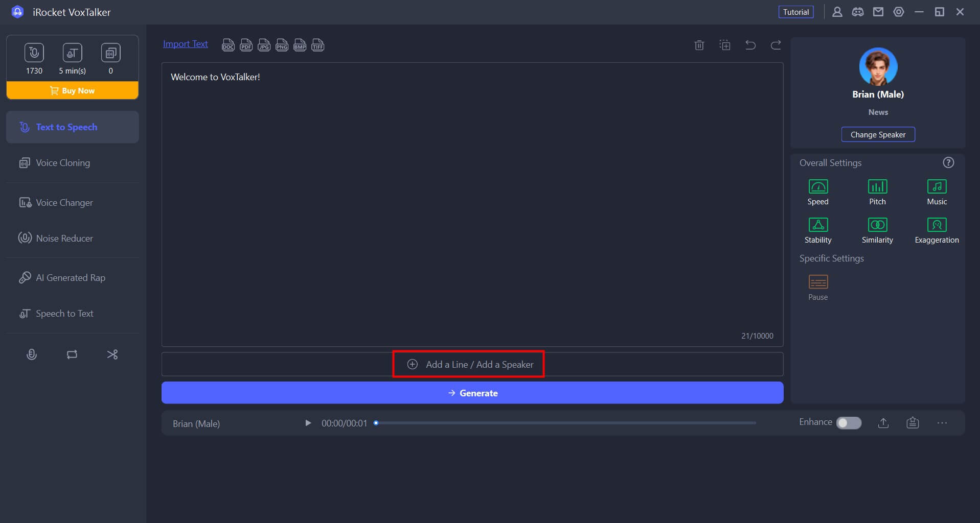Open the Pitch setting
This screenshot has width=980, height=523.
pos(877,192)
